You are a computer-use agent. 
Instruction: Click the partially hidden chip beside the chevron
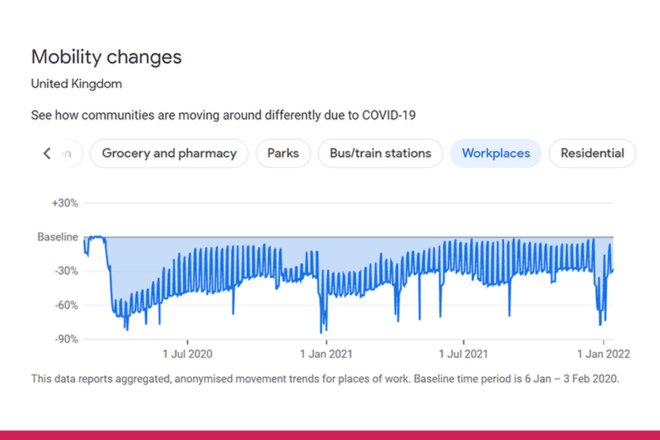68,153
